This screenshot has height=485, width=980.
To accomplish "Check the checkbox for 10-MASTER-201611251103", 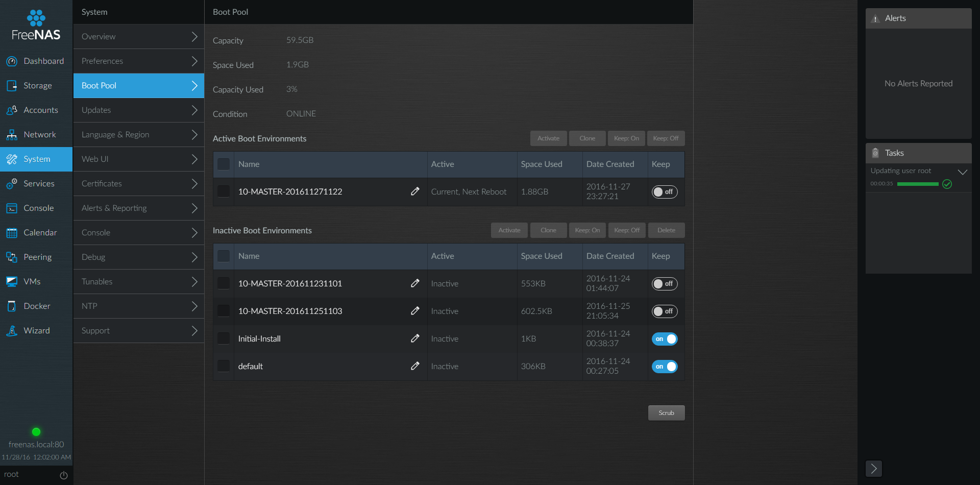I will (224, 310).
